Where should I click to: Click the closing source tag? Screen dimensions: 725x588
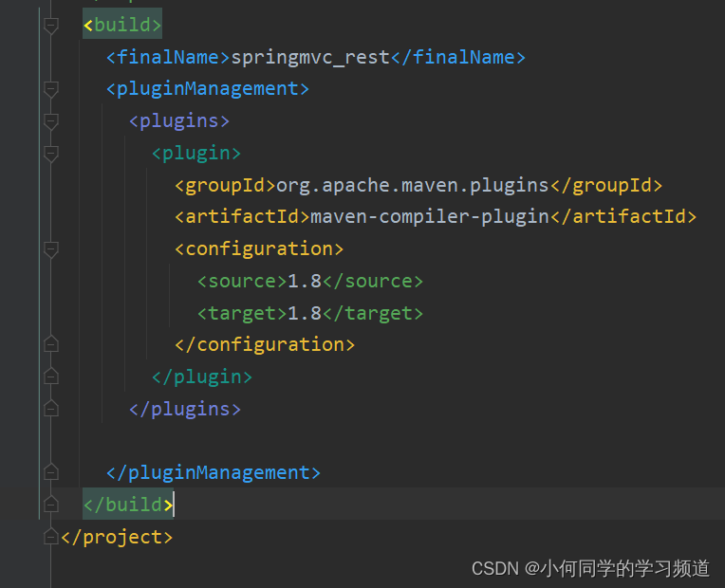373,282
